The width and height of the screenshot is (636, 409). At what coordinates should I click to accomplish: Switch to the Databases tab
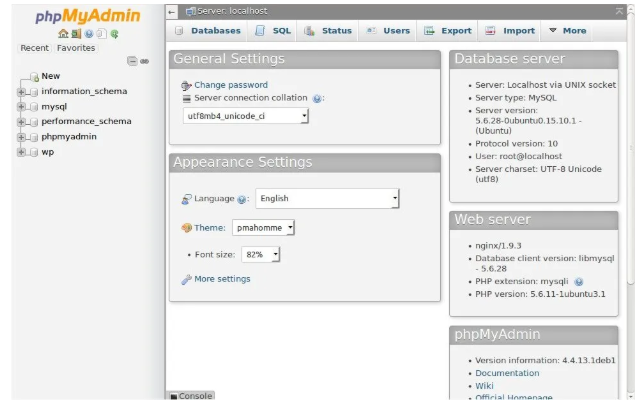pyautogui.click(x=208, y=31)
